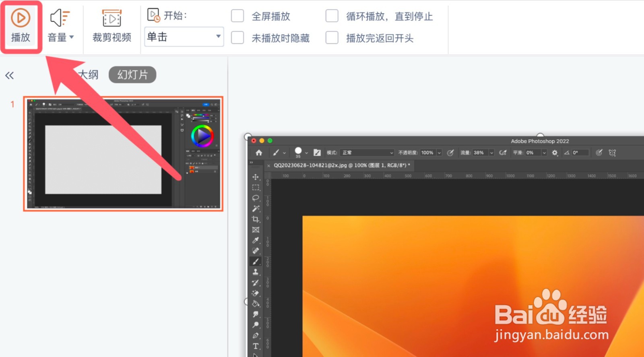Select the Paint Bucket tool

[x=256, y=303]
